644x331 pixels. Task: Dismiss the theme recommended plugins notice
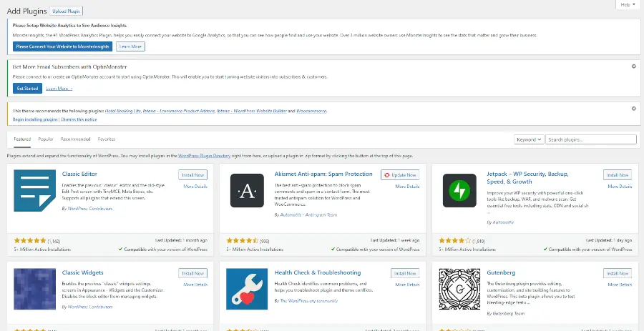[x=634, y=108]
